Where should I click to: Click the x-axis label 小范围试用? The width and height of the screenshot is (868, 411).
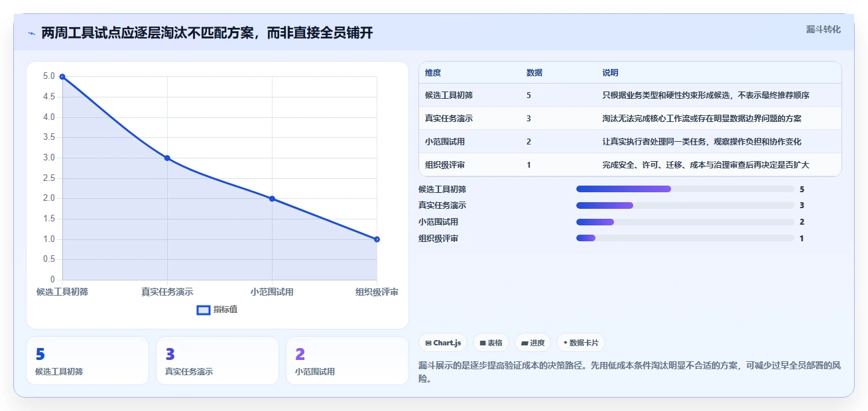[272, 292]
